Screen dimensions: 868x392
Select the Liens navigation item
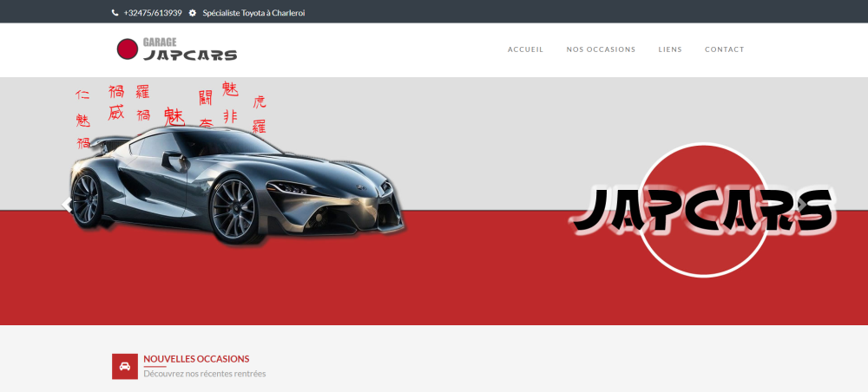pos(670,49)
